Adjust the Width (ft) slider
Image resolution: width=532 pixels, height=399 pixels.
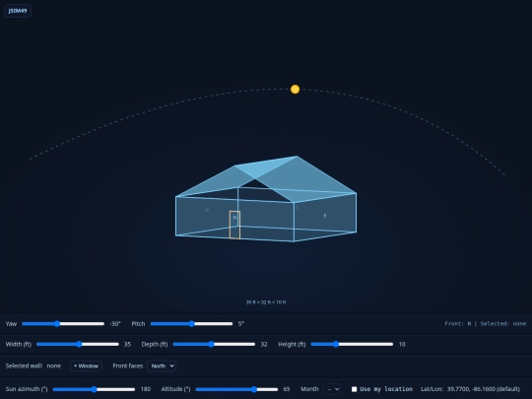pos(78,344)
